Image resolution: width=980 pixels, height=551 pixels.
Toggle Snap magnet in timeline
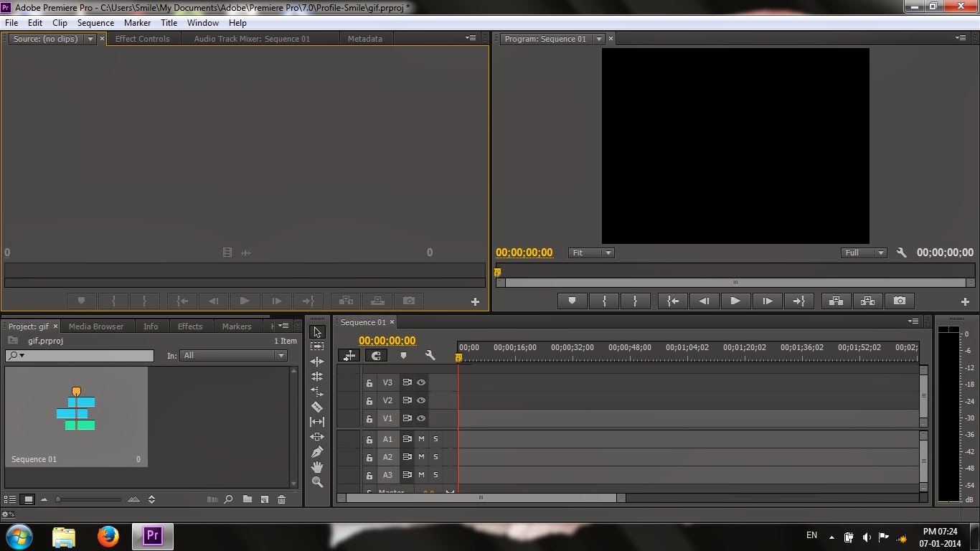pos(376,355)
